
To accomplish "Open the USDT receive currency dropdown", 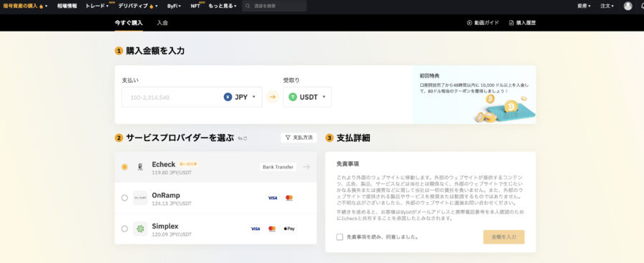I will 307,97.
